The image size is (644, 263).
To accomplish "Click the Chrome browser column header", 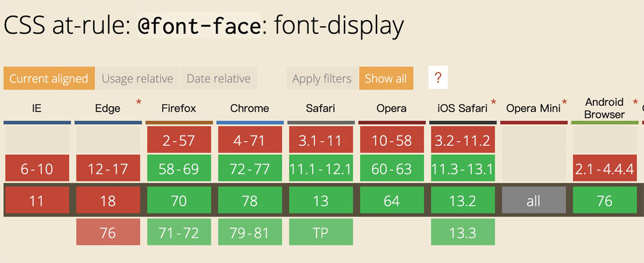I will pyautogui.click(x=249, y=109).
